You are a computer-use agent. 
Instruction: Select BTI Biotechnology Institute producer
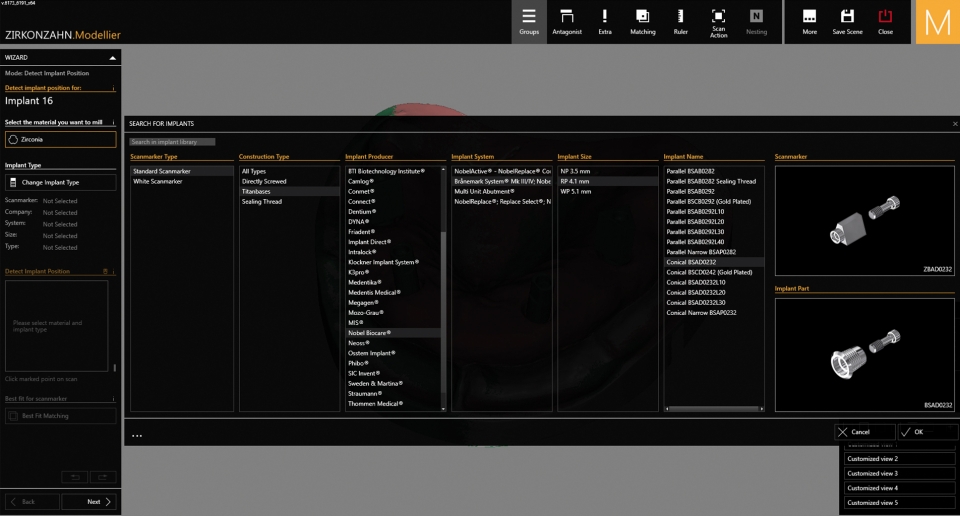pyautogui.click(x=393, y=171)
